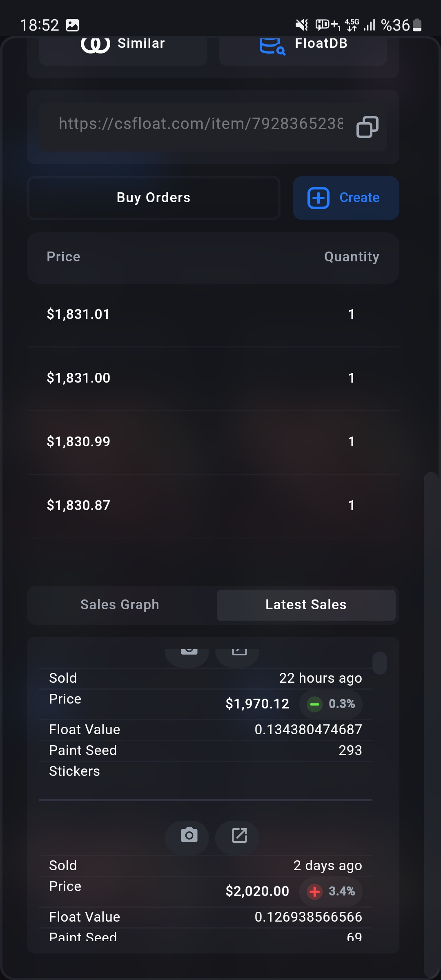The width and height of the screenshot is (441, 980).
Task: Tap the gallery notification icon in status bar
Action: pyautogui.click(x=73, y=25)
